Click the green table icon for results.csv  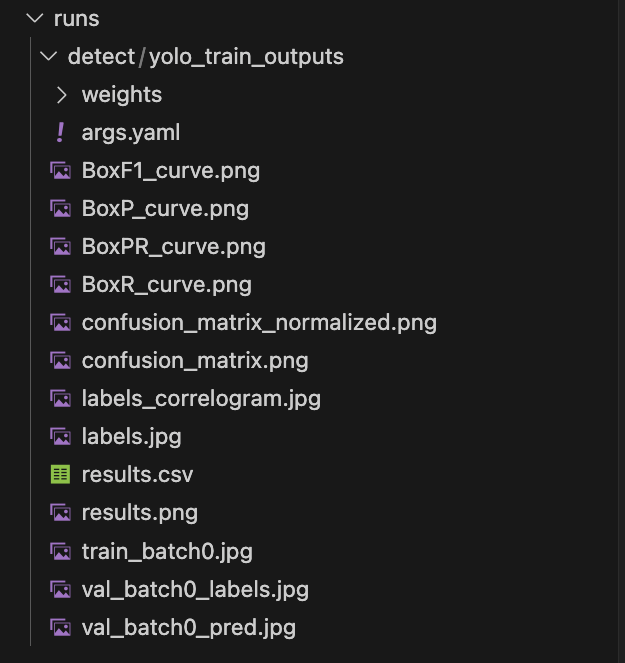pyautogui.click(x=61, y=475)
